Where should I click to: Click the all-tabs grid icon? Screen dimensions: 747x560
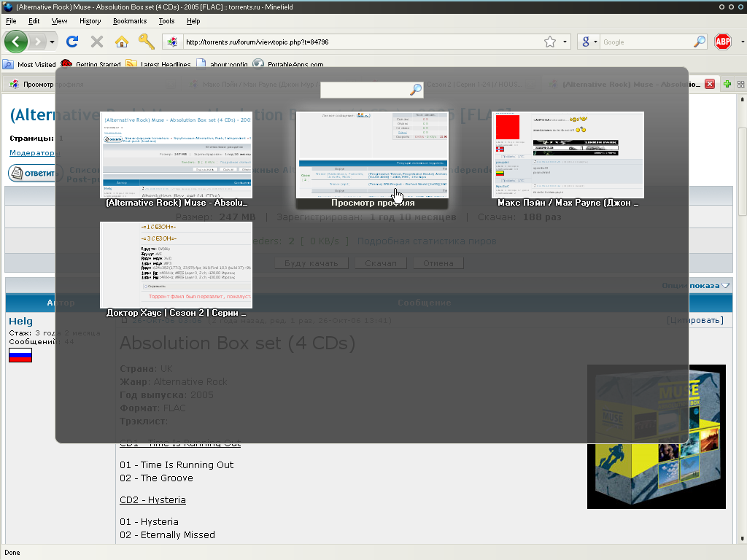[x=741, y=85]
